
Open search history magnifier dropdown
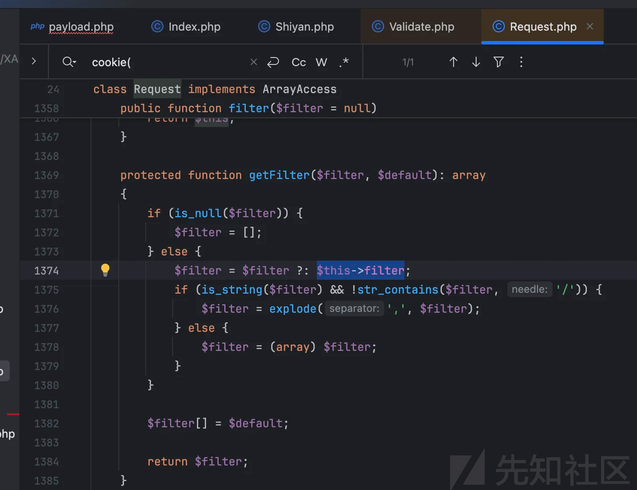click(x=69, y=62)
